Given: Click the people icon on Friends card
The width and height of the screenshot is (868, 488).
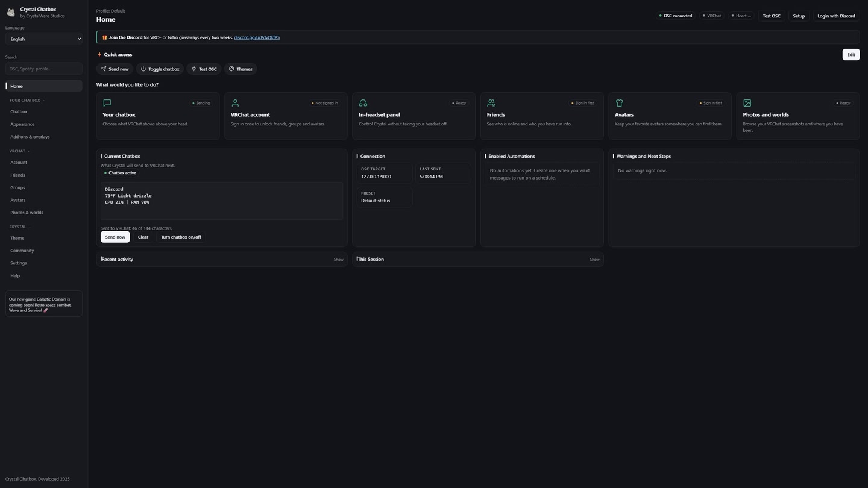Looking at the screenshot, I should [x=491, y=103].
